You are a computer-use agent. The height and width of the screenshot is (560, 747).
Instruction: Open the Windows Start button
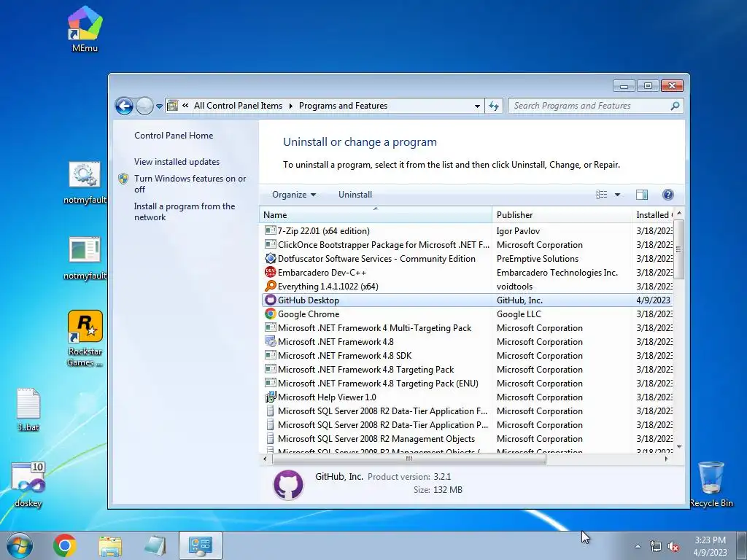(20, 545)
